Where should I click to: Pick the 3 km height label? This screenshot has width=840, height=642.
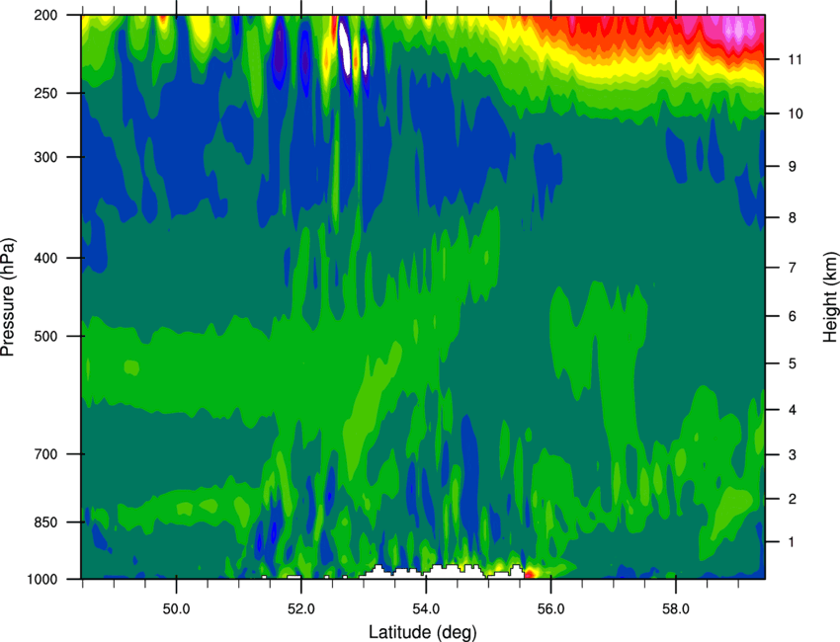[x=793, y=455]
